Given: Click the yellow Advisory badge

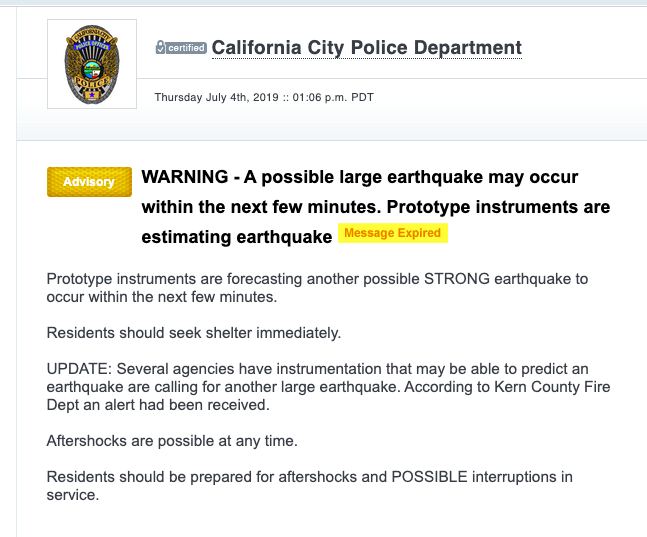Looking at the screenshot, I should pos(89,182).
